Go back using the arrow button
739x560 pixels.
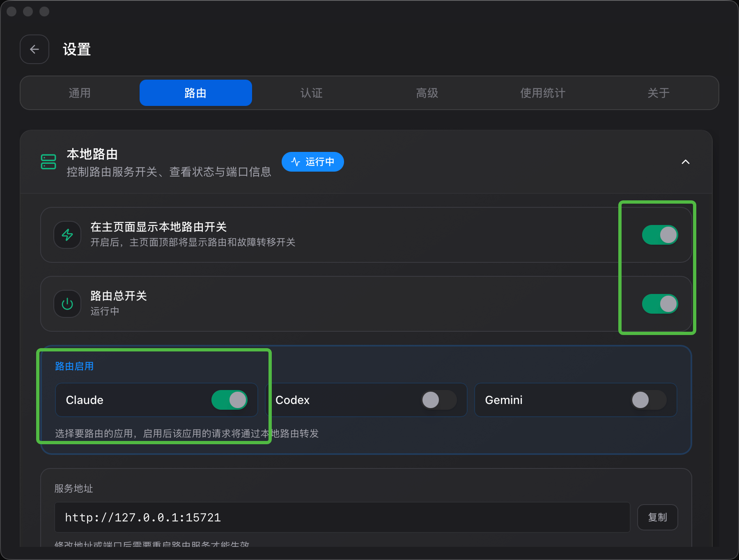(x=34, y=49)
